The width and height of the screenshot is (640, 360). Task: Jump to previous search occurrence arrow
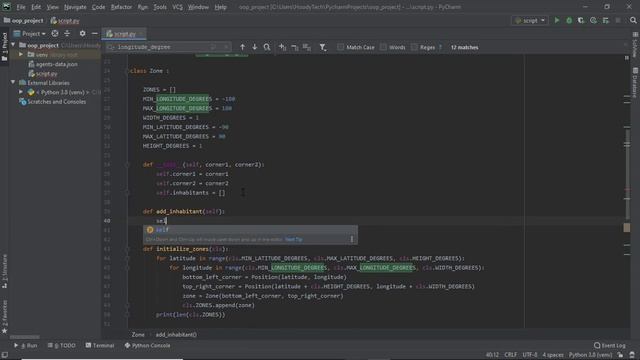point(242,47)
